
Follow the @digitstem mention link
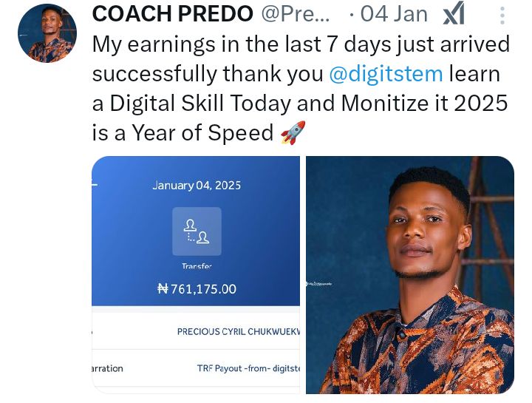coord(386,74)
